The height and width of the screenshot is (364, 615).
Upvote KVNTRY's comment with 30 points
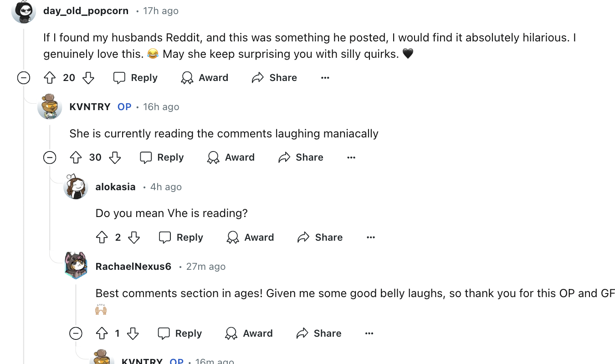coord(76,157)
